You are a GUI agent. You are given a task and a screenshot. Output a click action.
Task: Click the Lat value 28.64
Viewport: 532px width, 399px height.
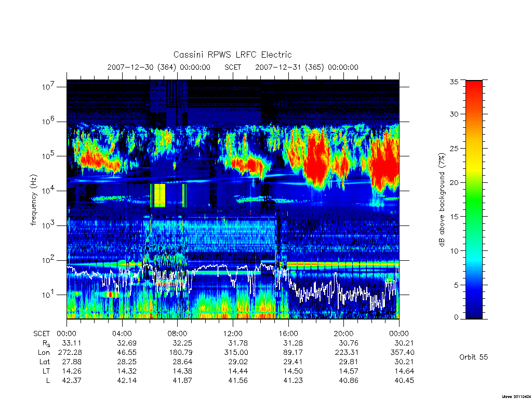click(x=182, y=362)
